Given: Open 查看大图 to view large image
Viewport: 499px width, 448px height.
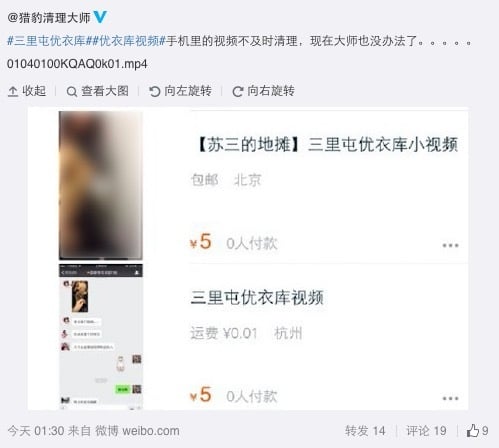Looking at the screenshot, I should (98, 91).
